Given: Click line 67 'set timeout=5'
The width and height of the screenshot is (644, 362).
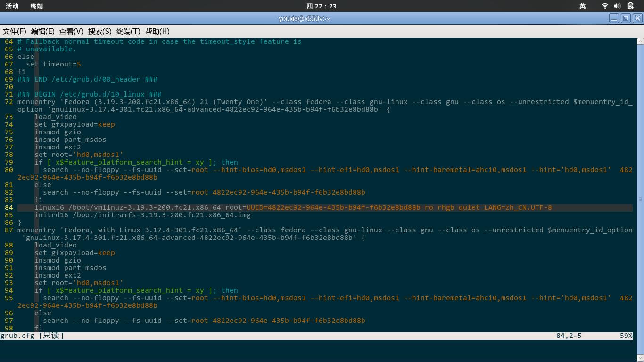Looking at the screenshot, I should point(54,64).
